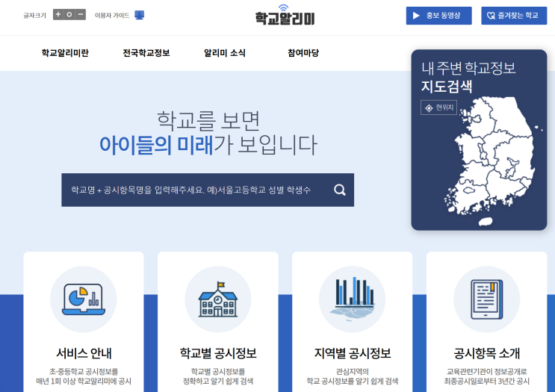Screen dimensions: 555x392
Task: Click the 아이들의 미래 headline text
Action: 156,145
